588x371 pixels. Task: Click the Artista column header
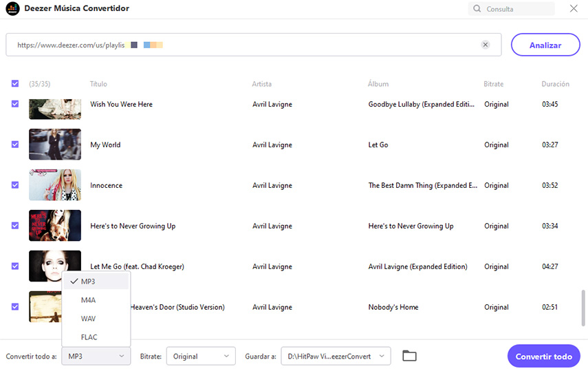(262, 84)
